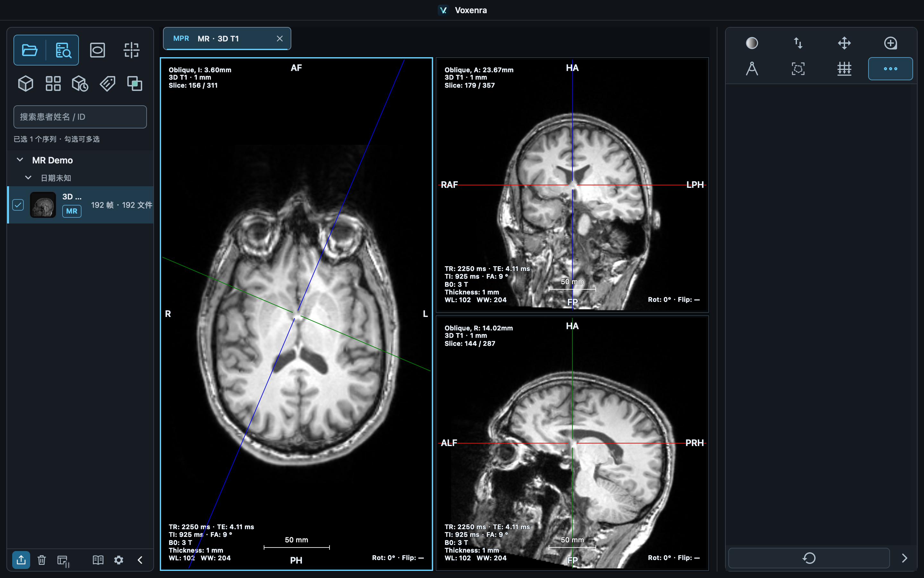Close the MPR MR · 3D T1 tab
This screenshot has width=924, height=578.
tap(279, 39)
